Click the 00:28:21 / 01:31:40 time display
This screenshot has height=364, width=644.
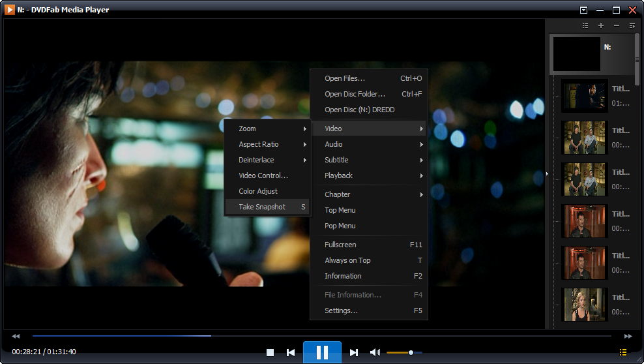[44, 352]
